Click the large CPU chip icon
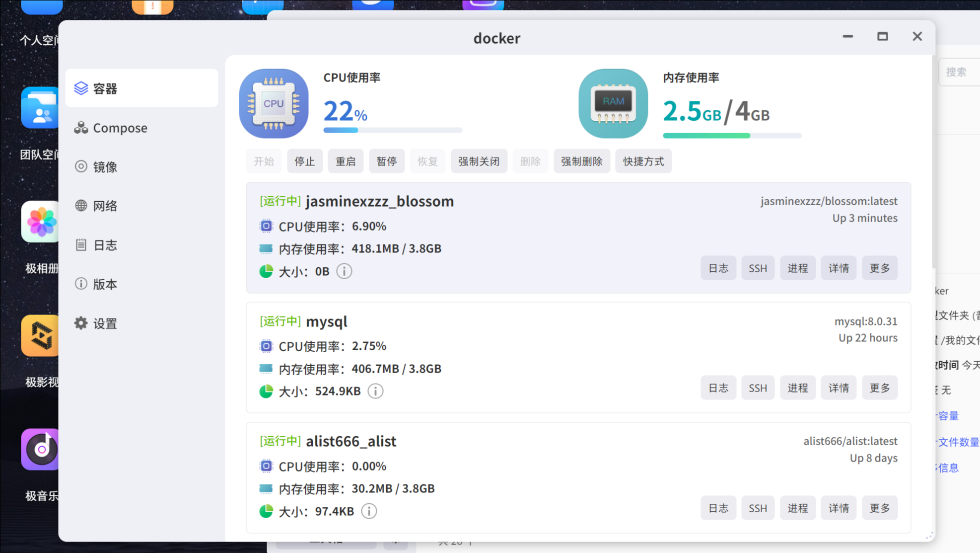This screenshot has height=553, width=980. pyautogui.click(x=274, y=103)
